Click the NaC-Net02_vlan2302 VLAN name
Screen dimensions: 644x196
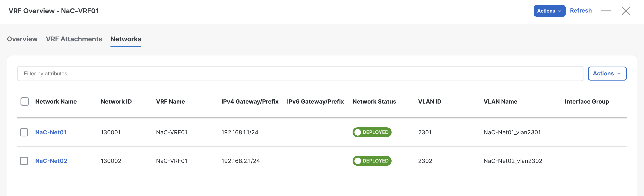(x=513, y=161)
